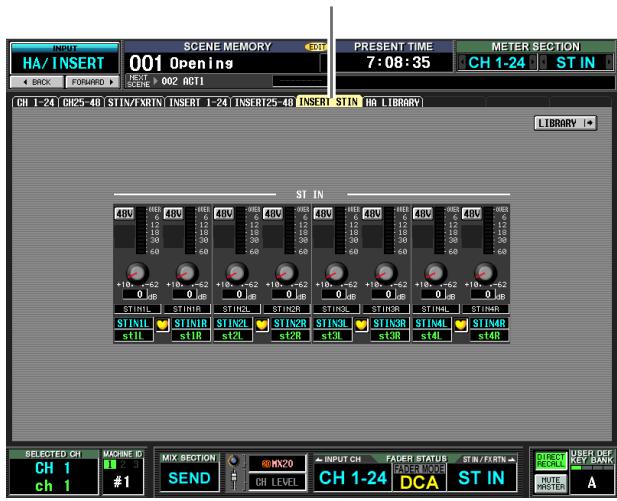This screenshot has height=501, width=617.
Task: Select the STIN3R gain knob
Action: click(x=386, y=272)
